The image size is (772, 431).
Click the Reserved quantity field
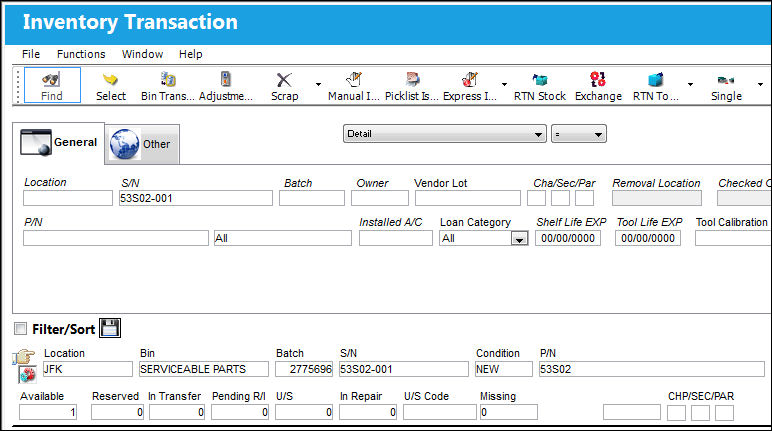(x=118, y=412)
